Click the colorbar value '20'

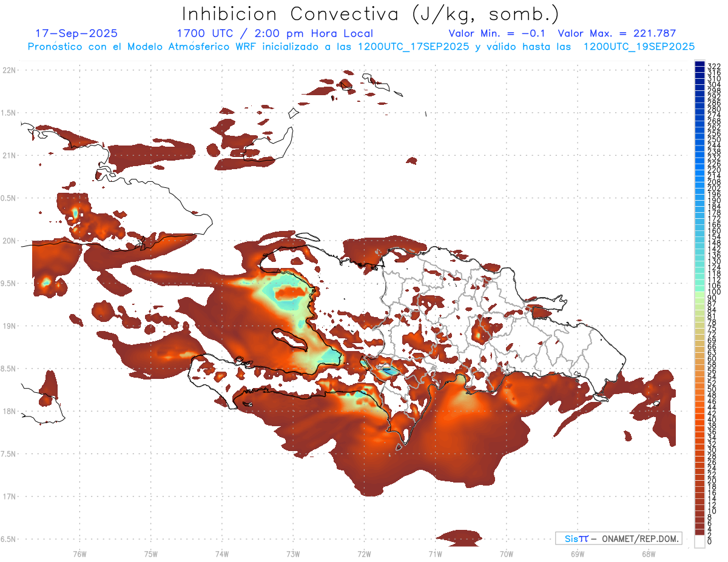point(712,481)
